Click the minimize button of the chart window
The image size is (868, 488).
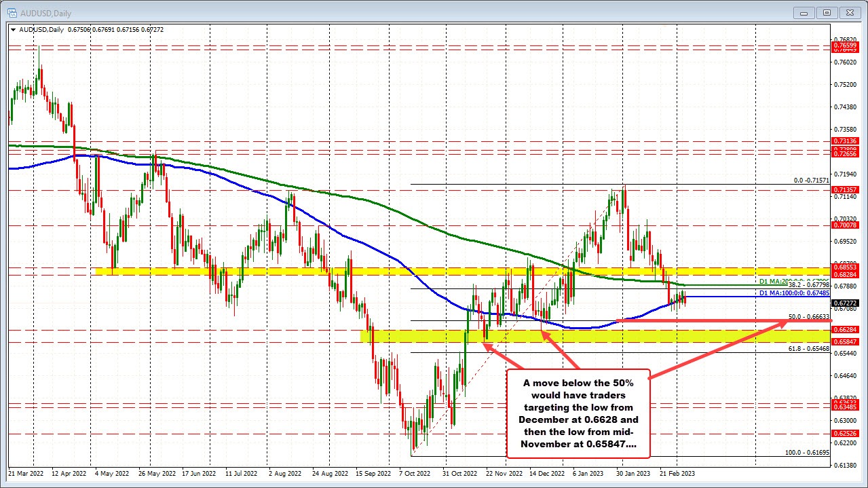pos(803,12)
